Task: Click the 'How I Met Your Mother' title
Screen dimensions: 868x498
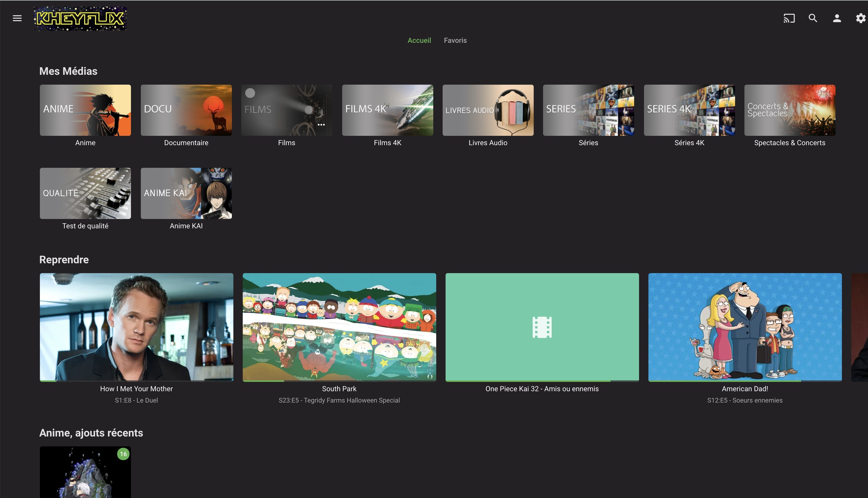Action: 136,389
